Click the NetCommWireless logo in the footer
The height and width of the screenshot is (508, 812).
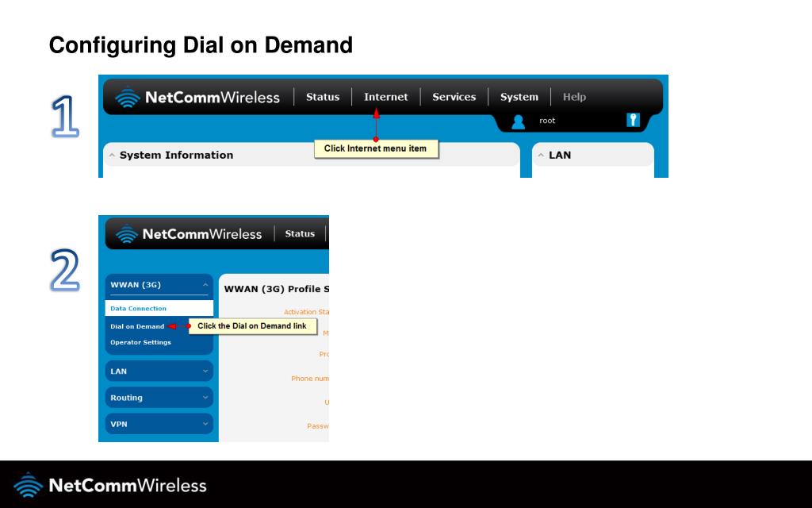109,485
